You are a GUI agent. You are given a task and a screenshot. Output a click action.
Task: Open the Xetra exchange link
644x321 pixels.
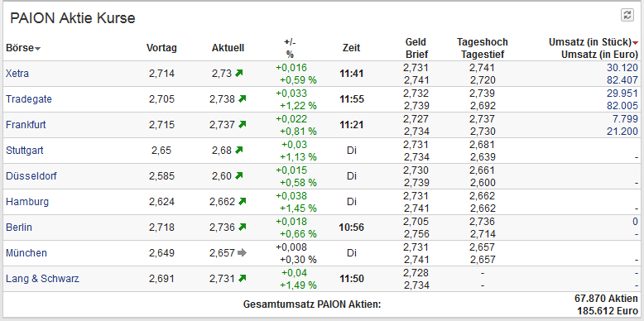pyautogui.click(x=17, y=74)
